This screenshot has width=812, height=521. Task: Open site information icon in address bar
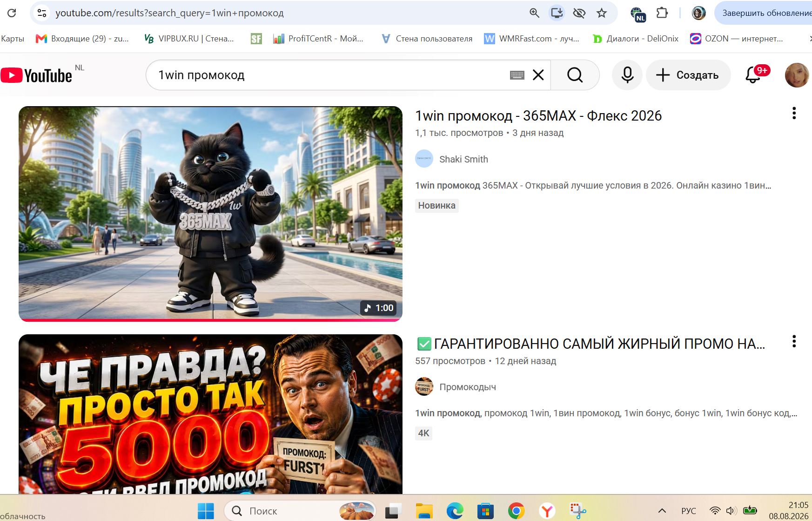[42, 13]
